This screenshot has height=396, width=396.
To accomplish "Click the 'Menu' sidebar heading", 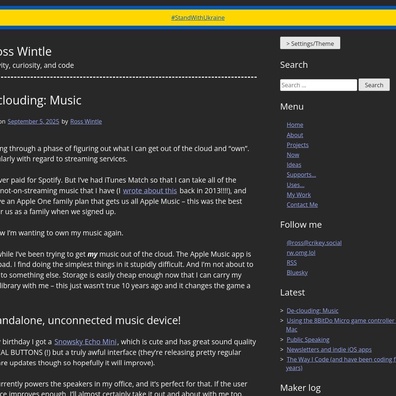I will click(292, 107).
